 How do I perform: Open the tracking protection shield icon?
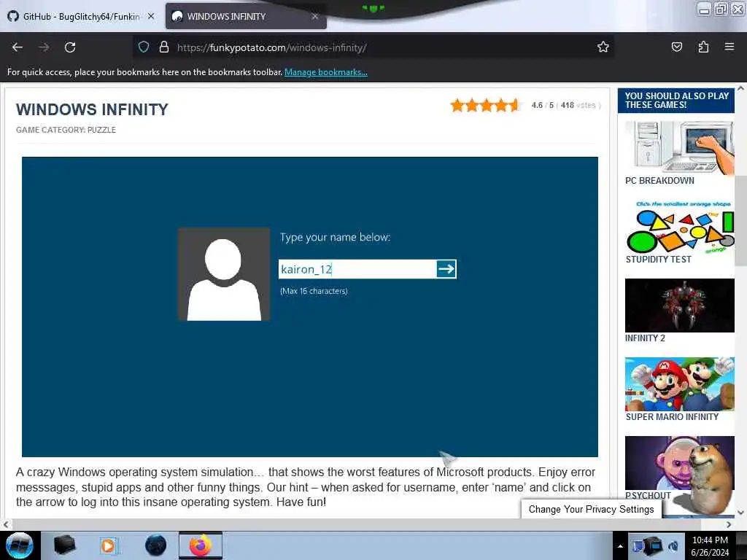coord(144,47)
